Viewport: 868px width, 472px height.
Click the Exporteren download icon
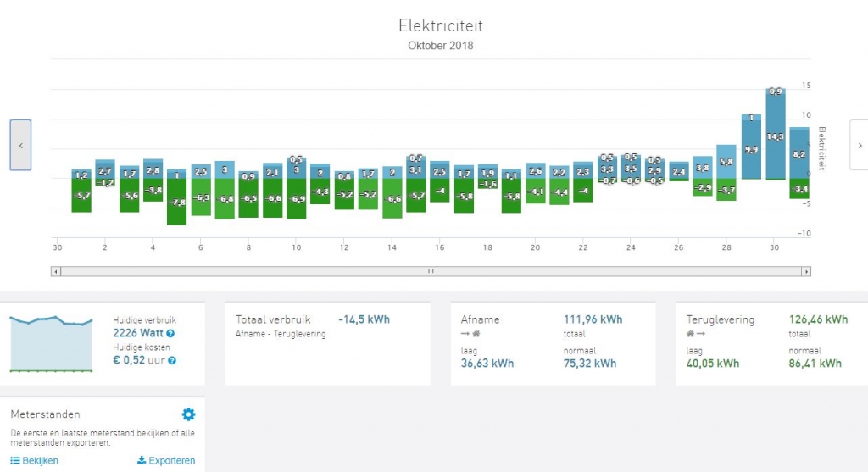pyautogui.click(x=142, y=460)
